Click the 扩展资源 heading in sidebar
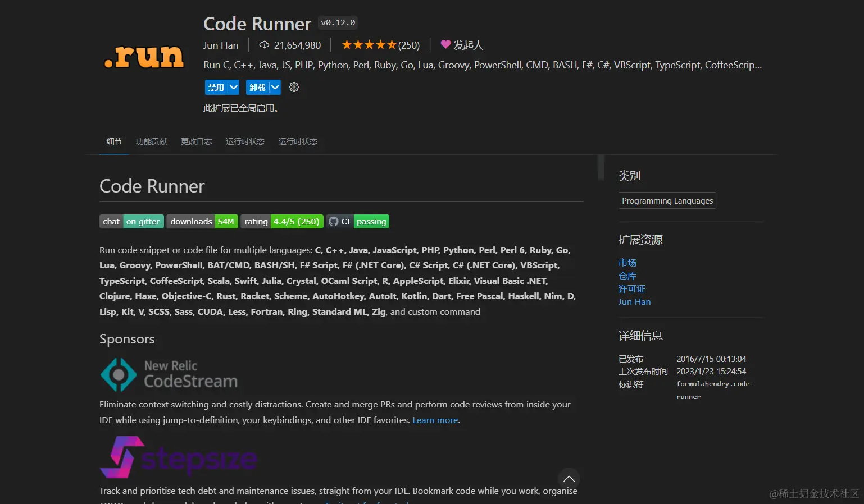 click(640, 240)
